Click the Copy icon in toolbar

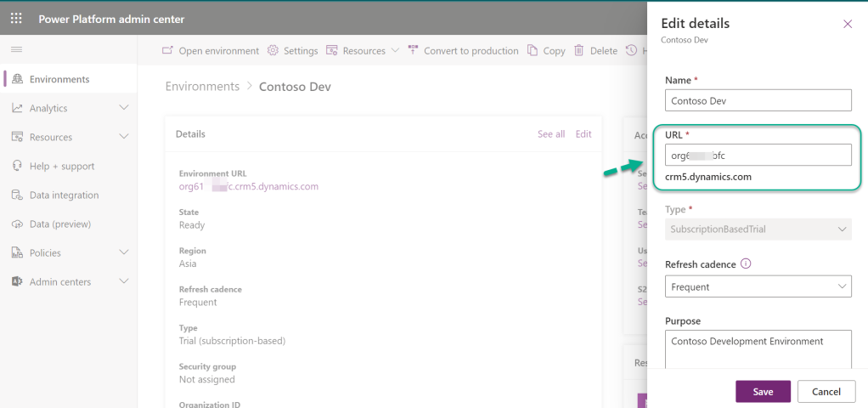(x=533, y=50)
